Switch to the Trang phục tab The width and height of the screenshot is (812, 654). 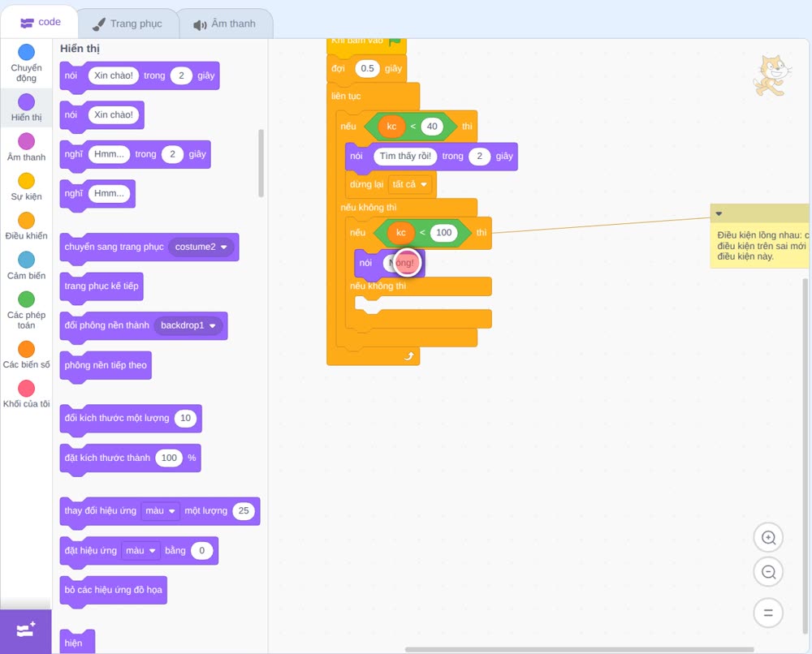point(127,24)
